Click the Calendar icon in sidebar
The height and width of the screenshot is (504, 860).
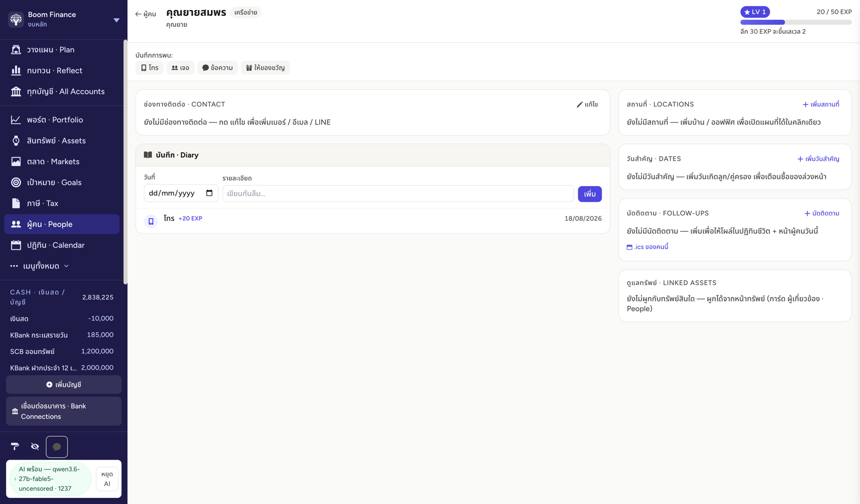click(16, 245)
